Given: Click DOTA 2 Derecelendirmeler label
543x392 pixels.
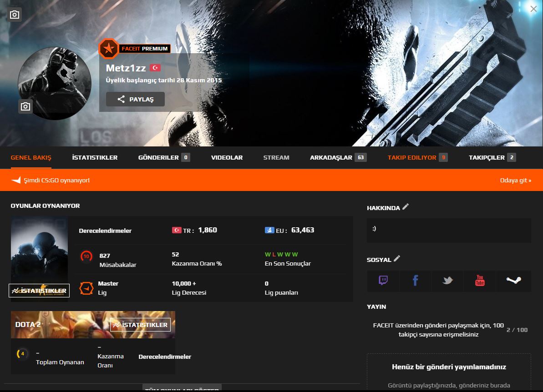Looking at the screenshot, I should point(165,357).
